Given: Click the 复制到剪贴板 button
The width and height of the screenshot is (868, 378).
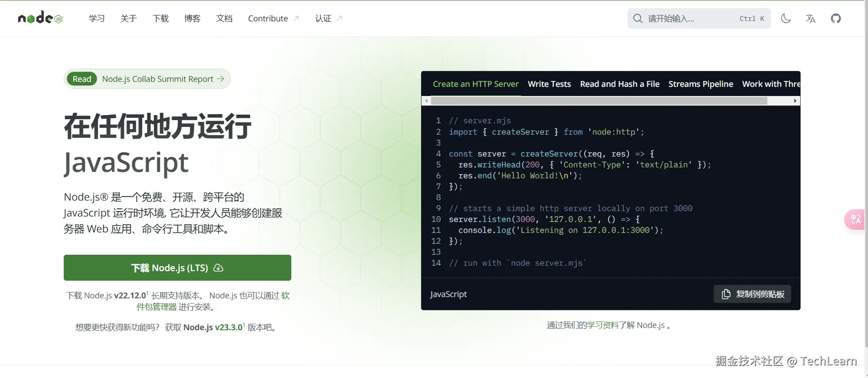Looking at the screenshot, I should (x=752, y=294).
